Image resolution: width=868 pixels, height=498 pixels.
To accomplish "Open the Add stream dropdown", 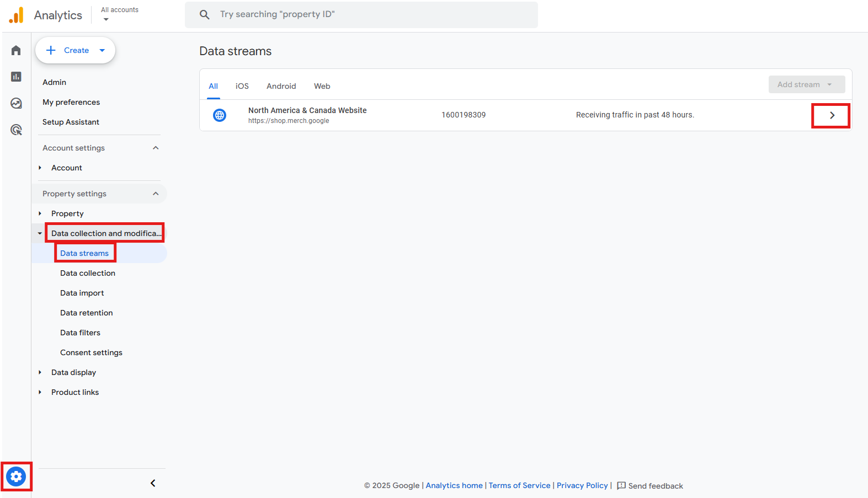I will click(x=807, y=84).
